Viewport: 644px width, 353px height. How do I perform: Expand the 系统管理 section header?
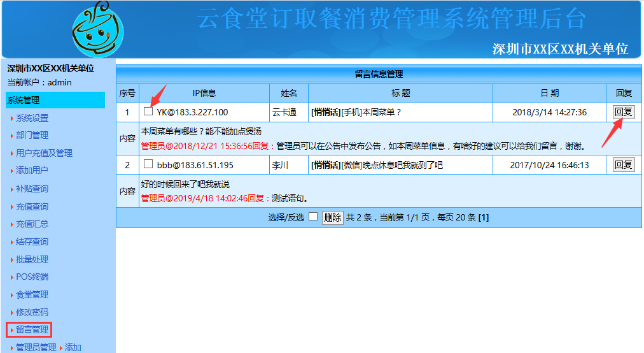(23, 100)
